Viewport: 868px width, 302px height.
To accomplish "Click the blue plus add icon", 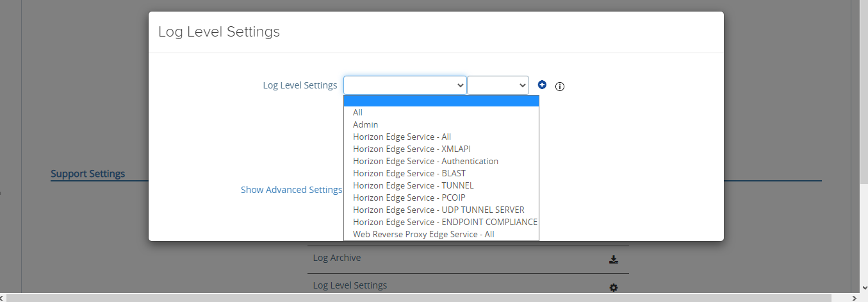I will (542, 85).
